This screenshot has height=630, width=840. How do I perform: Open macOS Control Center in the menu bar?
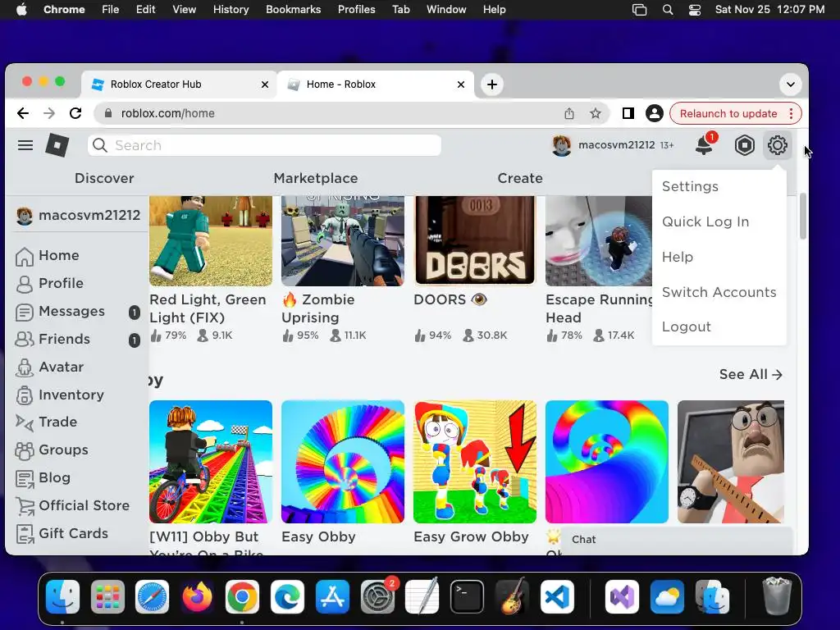pyautogui.click(x=694, y=9)
